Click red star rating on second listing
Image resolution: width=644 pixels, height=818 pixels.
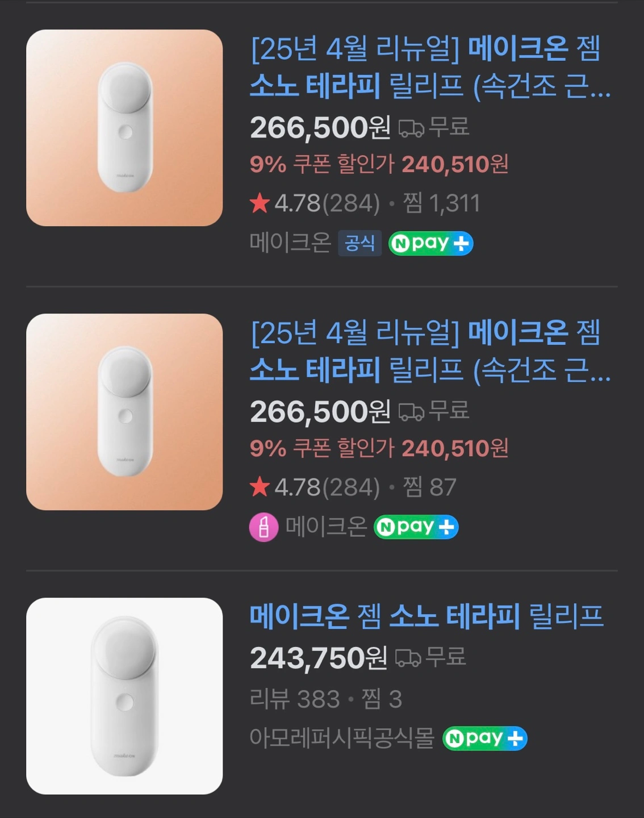point(260,487)
